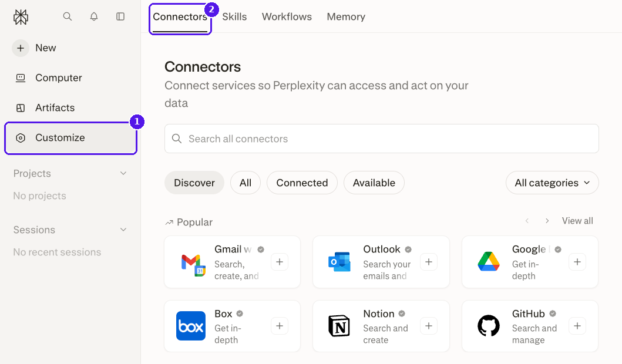Switch to the Connectors tab
The height and width of the screenshot is (364, 622).
[x=180, y=17]
